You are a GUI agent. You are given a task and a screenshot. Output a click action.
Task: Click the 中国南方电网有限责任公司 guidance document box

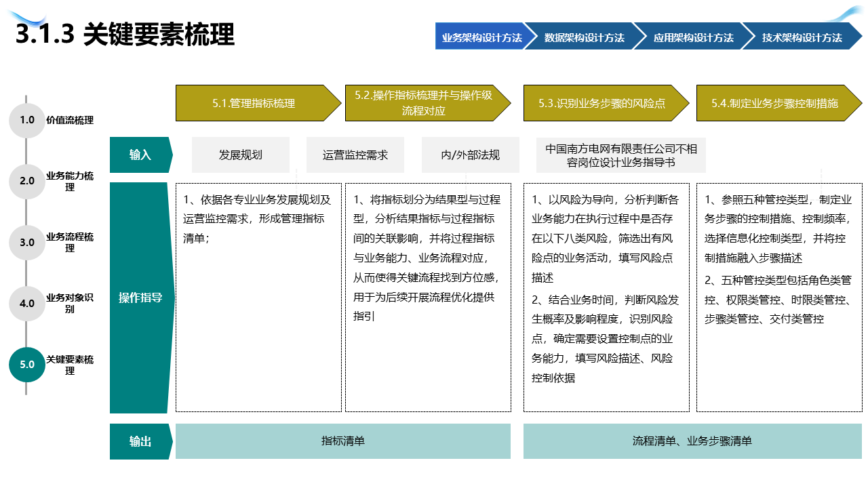pyautogui.click(x=621, y=155)
